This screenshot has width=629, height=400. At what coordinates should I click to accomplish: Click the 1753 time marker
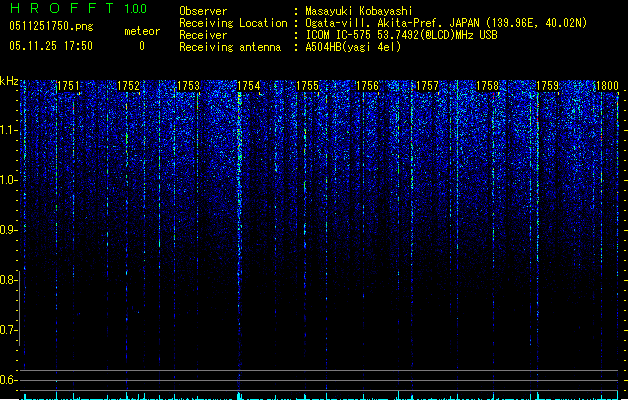pyautogui.click(x=189, y=86)
